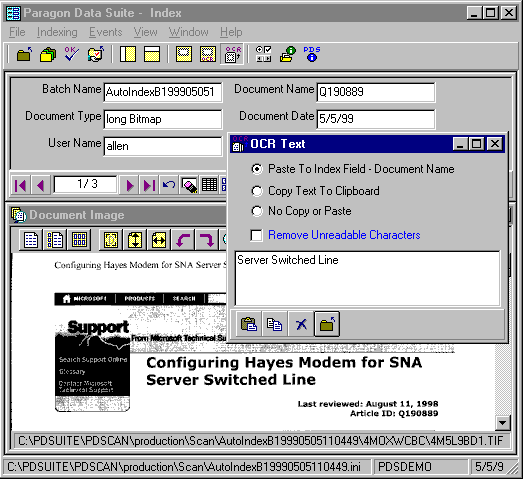The image size is (523, 479).
Task: Rotate image left
Action: tap(183, 240)
